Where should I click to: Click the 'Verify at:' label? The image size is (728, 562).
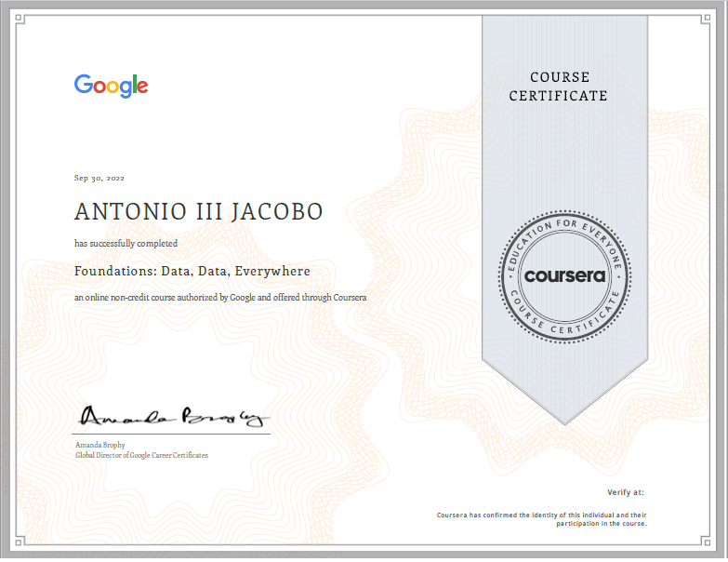coord(626,492)
